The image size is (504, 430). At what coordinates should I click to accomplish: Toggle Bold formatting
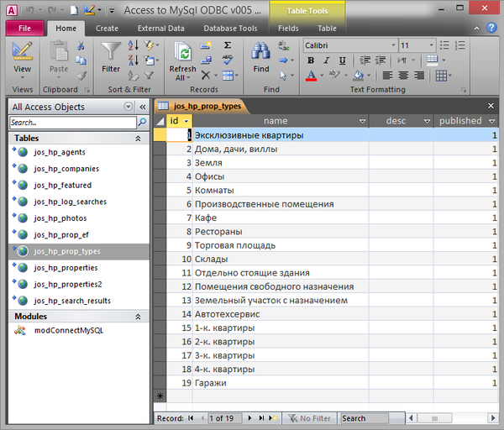(x=311, y=60)
